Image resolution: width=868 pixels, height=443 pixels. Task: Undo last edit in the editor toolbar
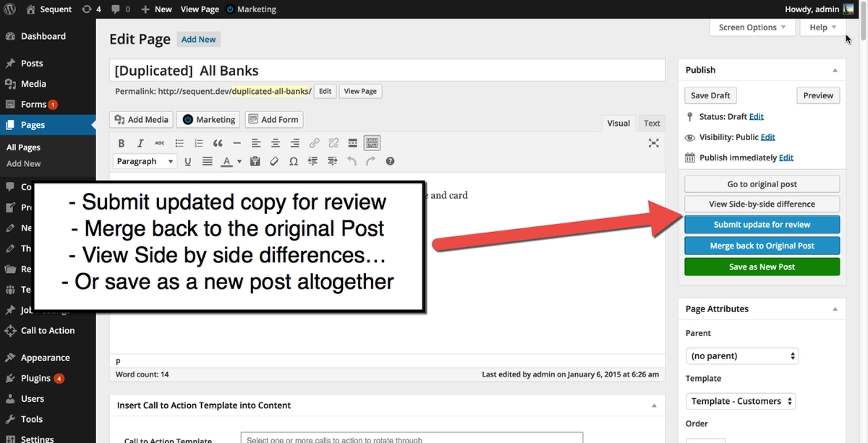coord(352,161)
